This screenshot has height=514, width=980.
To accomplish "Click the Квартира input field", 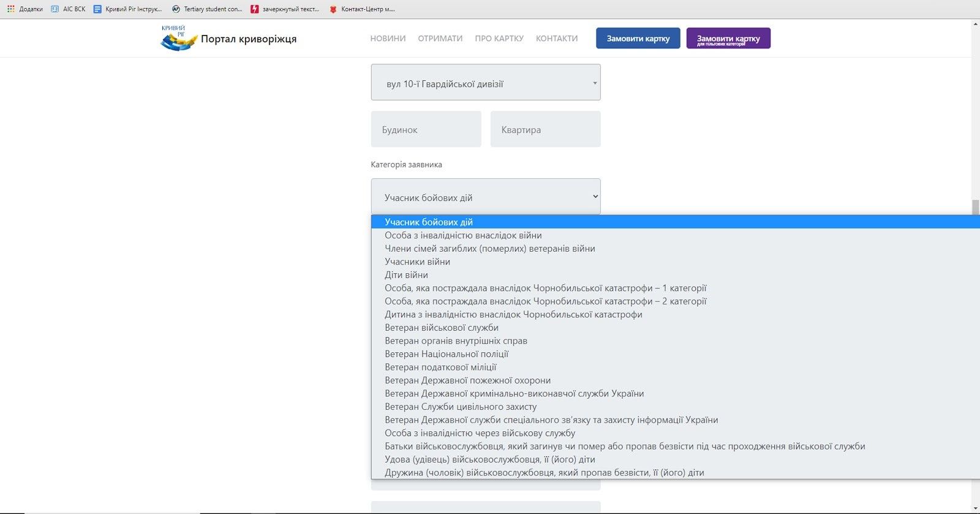I will [x=546, y=129].
